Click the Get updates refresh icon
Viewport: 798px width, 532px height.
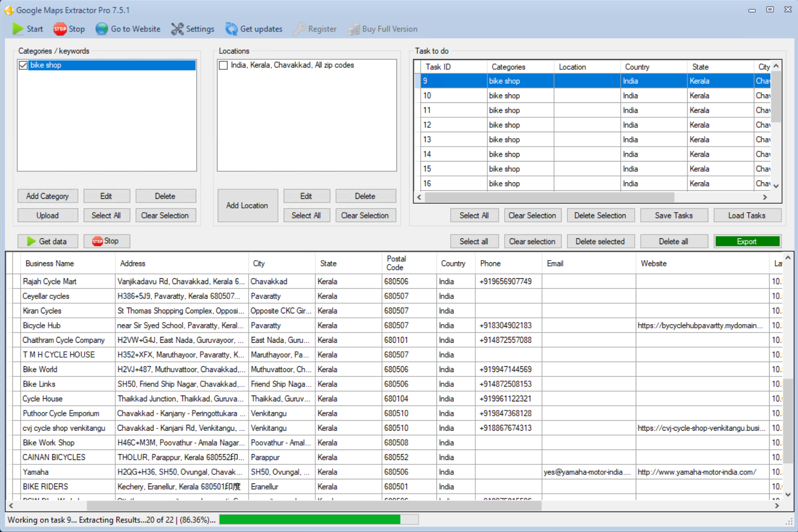point(232,29)
